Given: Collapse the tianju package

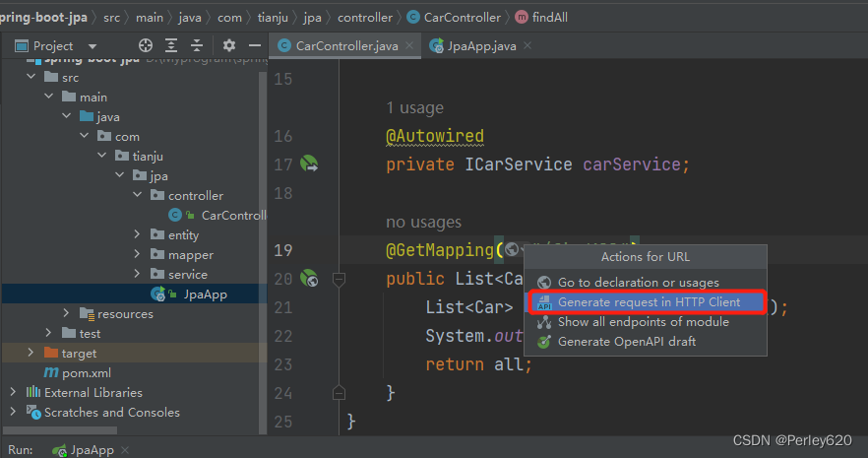Looking at the screenshot, I should tap(102, 156).
